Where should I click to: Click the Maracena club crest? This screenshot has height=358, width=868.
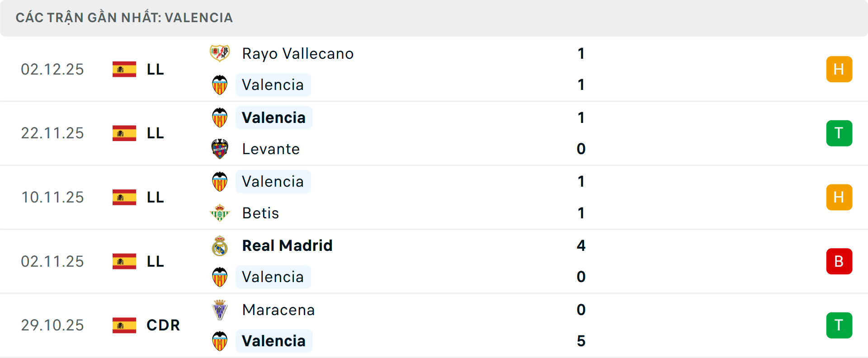220,310
